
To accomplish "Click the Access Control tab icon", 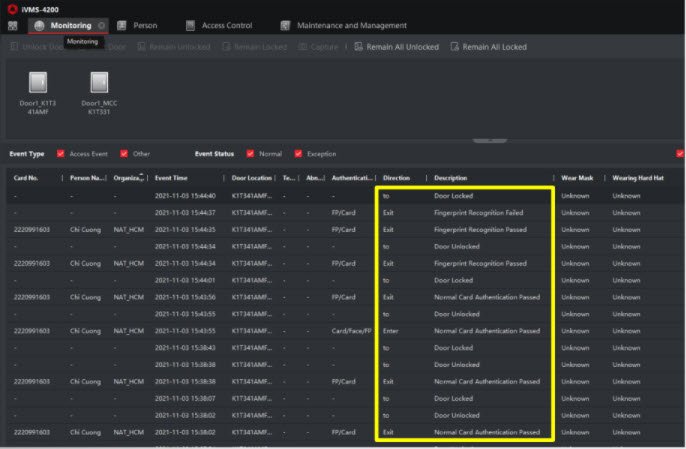I will click(x=189, y=26).
